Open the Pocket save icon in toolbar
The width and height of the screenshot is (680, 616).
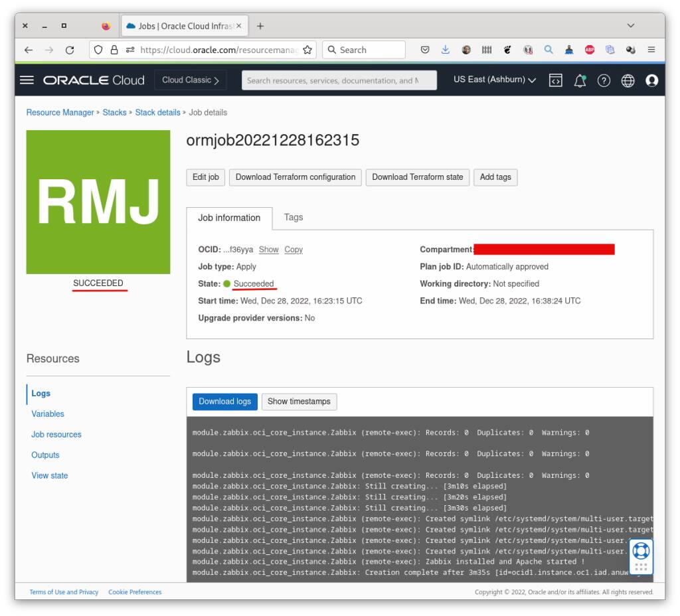click(x=425, y=50)
